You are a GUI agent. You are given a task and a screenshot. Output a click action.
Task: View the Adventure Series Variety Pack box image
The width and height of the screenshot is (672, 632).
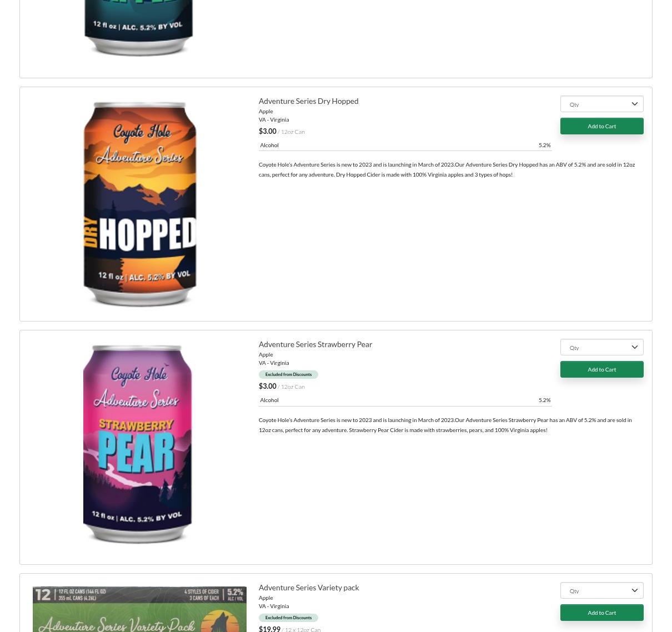(139, 609)
